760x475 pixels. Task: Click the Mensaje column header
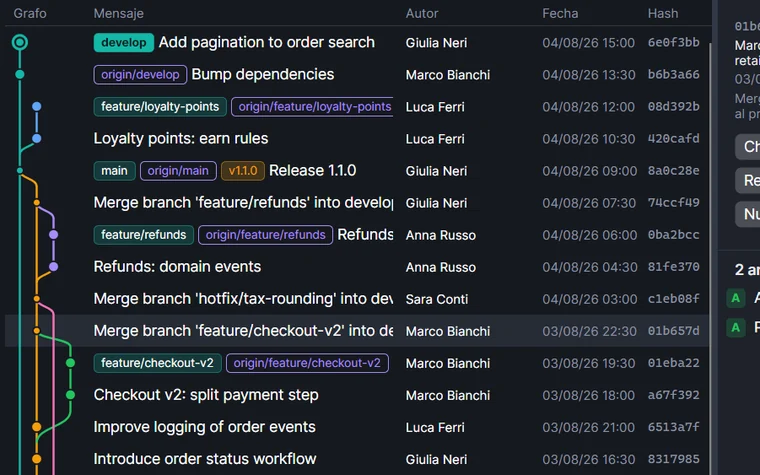(119, 13)
